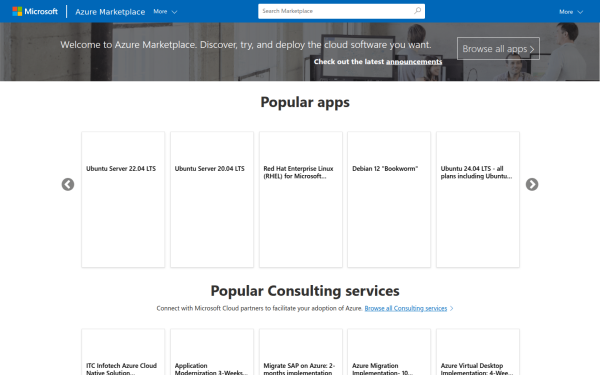Open the Ubuntu Server 20.04 LTS card

(212, 199)
